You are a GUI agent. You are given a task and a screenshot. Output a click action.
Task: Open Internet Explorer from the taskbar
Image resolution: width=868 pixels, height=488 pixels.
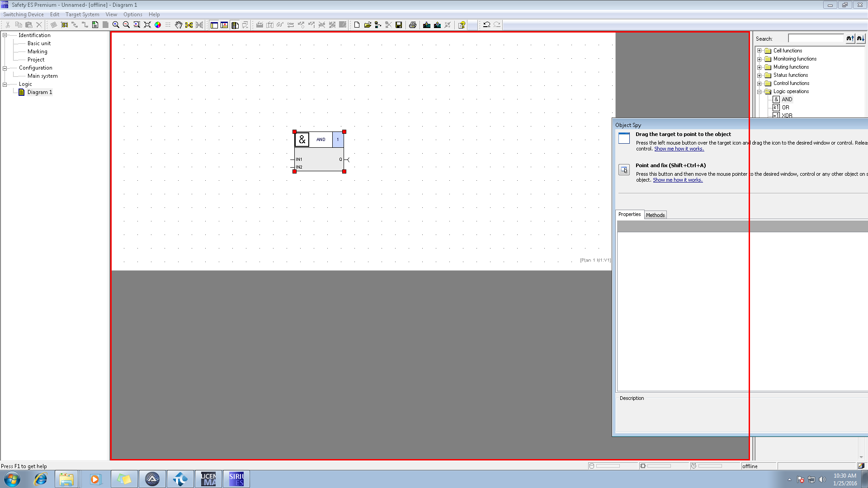click(x=40, y=479)
